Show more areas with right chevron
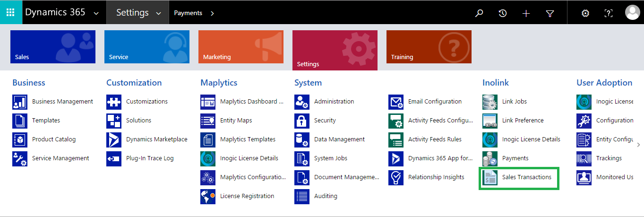This screenshot has width=644, height=217. (x=639, y=145)
